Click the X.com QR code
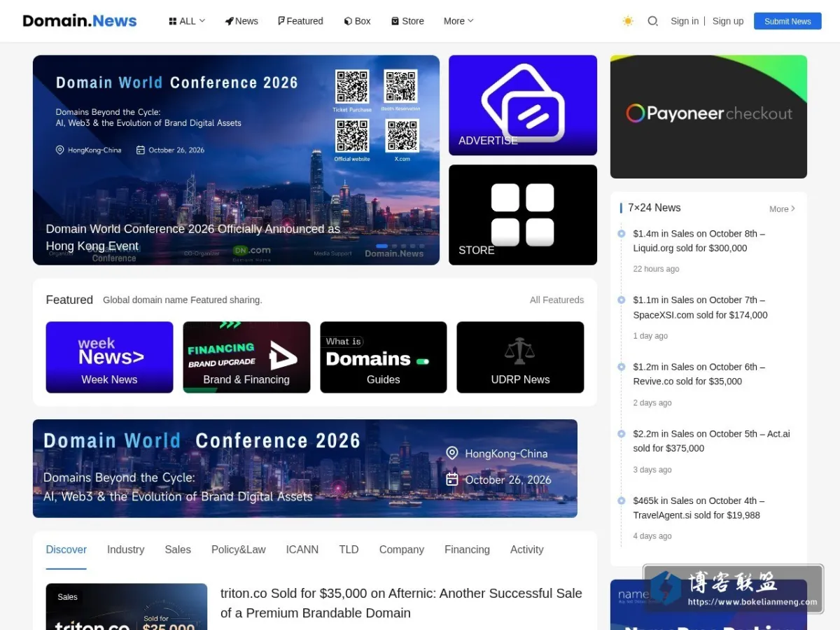Viewport: 840px width, 630px height. pos(402,136)
